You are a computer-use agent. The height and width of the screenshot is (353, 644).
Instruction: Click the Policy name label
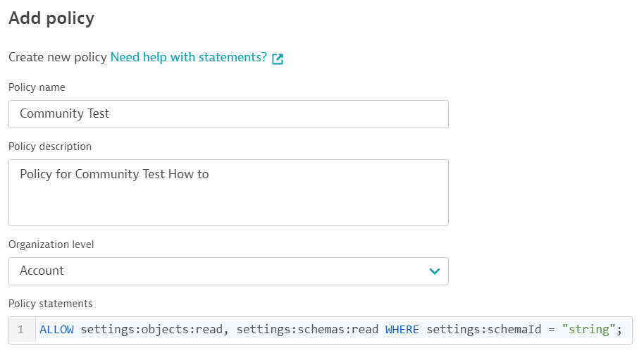[37, 87]
